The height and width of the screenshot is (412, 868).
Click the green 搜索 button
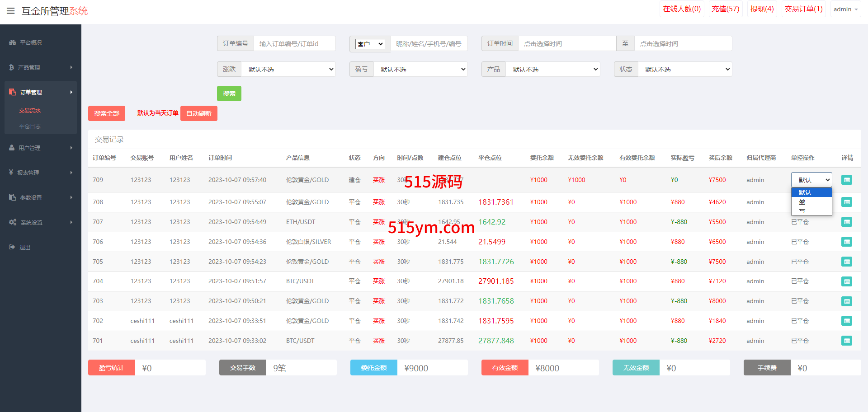[x=229, y=94]
